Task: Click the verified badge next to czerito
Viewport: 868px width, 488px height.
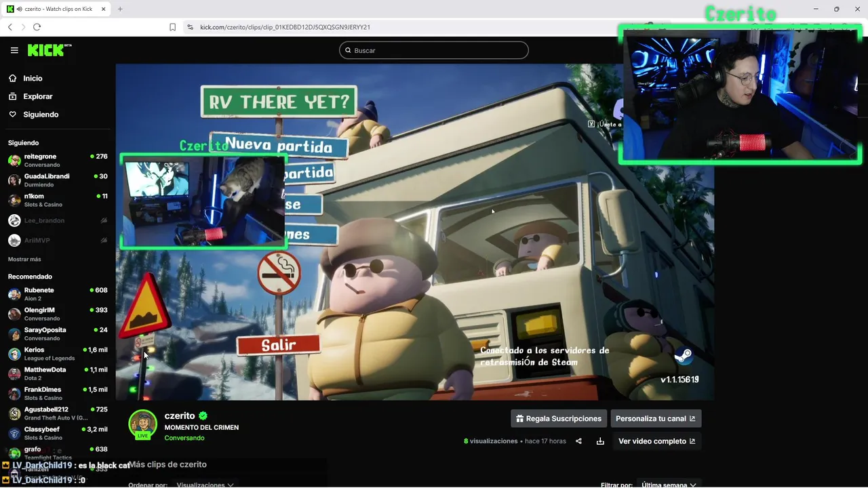Action: 203,416
